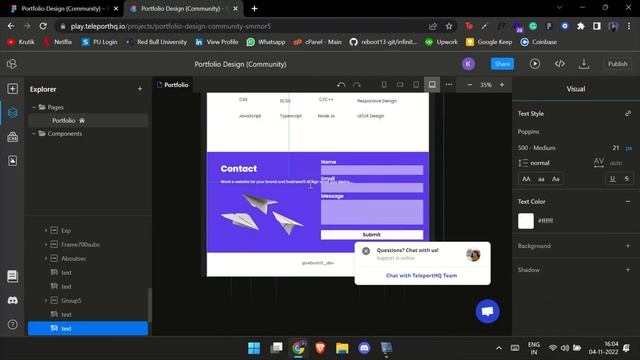
Task: Add a Background property
Action: (x=628, y=246)
